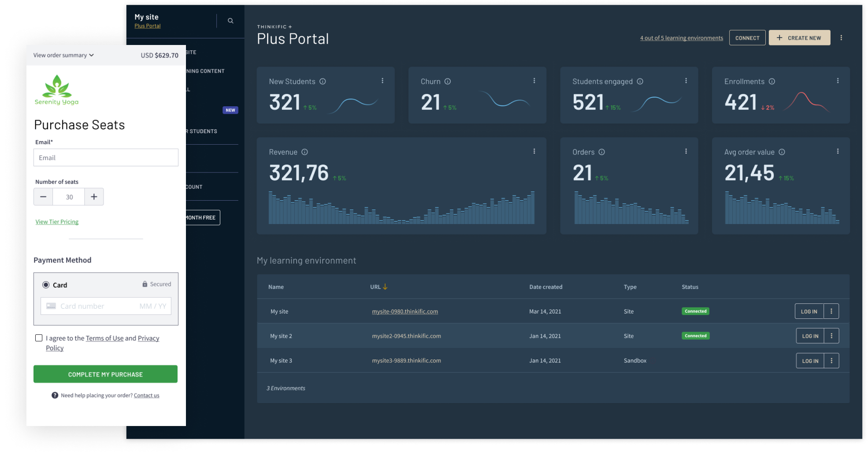The height and width of the screenshot is (456, 868).
Task: Open View Tier Pricing link
Action: (57, 222)
